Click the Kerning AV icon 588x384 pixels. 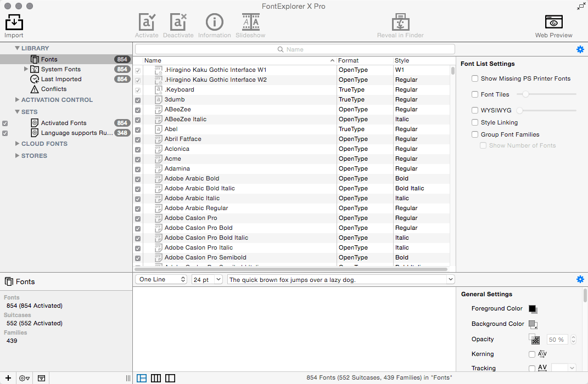pyautogui.click(x=542, y=354)
